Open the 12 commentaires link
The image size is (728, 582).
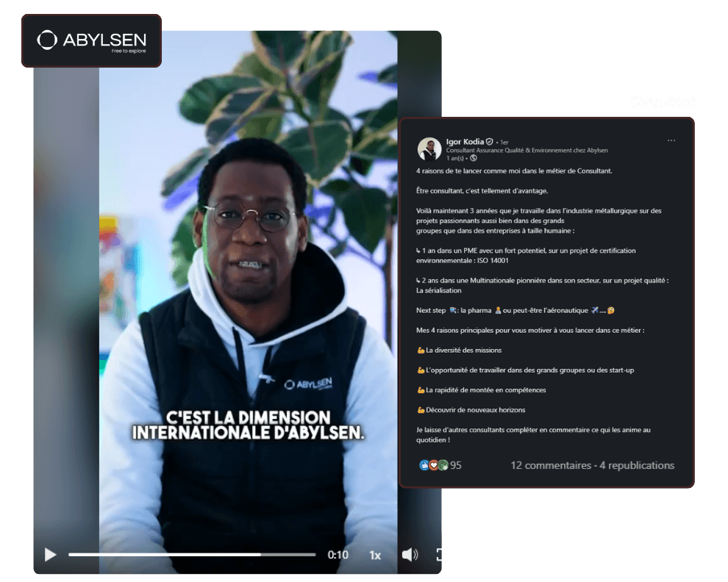point(551,465)
